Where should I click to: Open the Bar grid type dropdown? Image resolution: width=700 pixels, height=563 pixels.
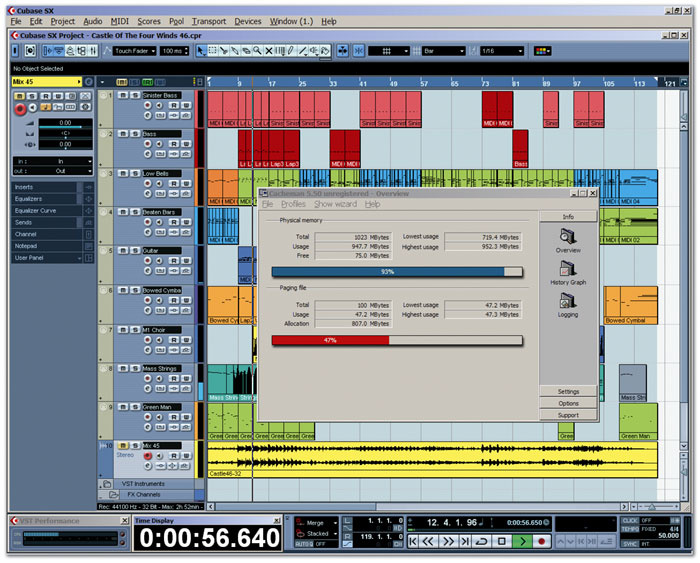(x=443, y=51)
